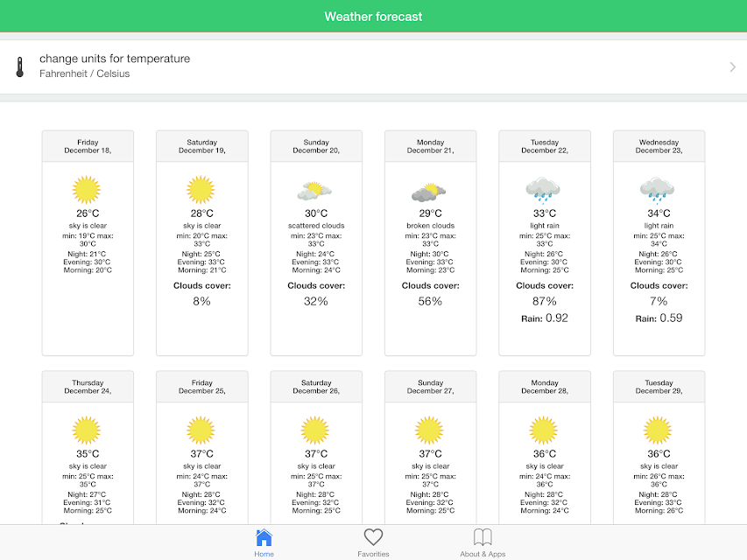The width and height of the screenshot is (747, 560).
Task: Click the scattered clouds icon for Sunday December 20
Action: (314, 191)
